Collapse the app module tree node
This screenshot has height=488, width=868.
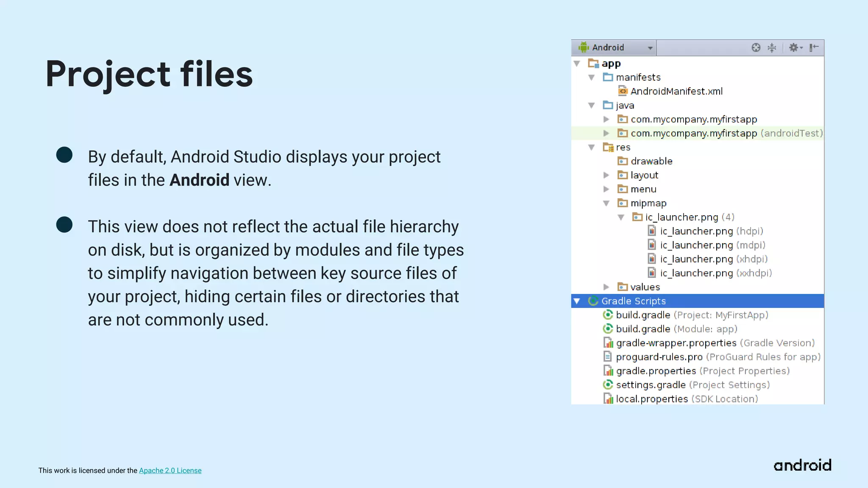coord(577,64)
